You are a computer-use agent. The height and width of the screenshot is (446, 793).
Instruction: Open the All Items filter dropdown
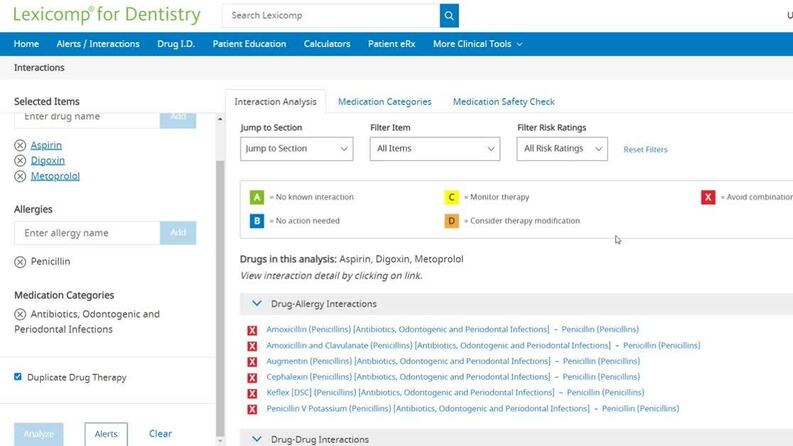433,149
